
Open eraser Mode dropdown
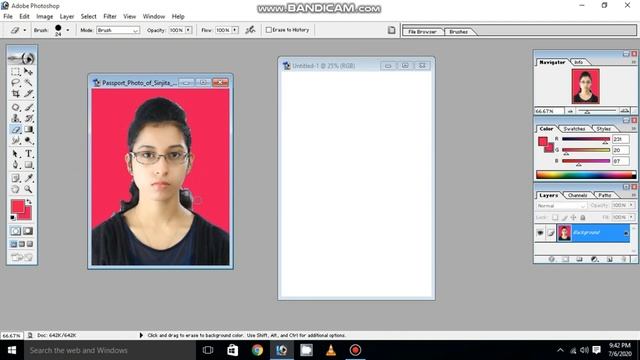(x=118, y=30)
